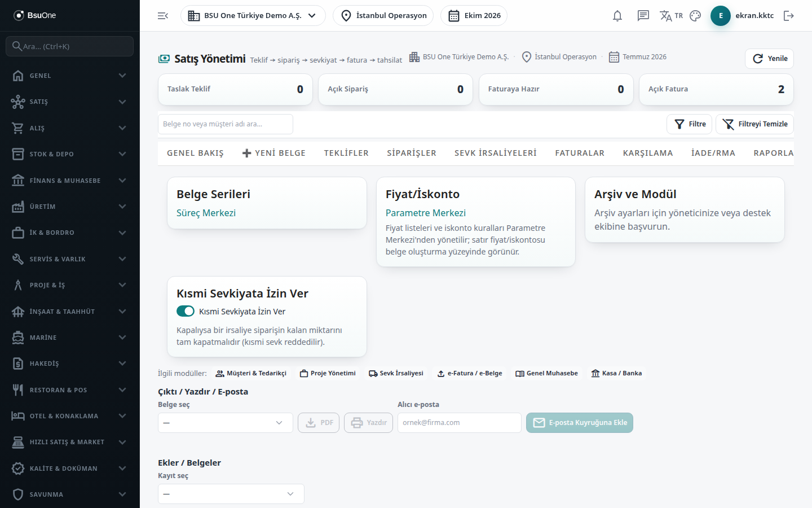
Task: Open the Genel sidebar section
Action: [x=70, y=76]
